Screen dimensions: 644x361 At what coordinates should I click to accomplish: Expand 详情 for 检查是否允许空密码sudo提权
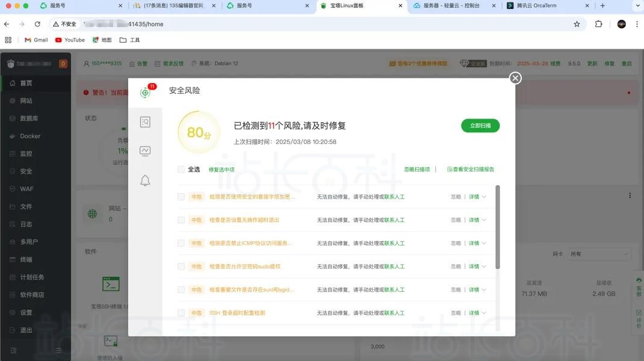click(x=477, y=267)
